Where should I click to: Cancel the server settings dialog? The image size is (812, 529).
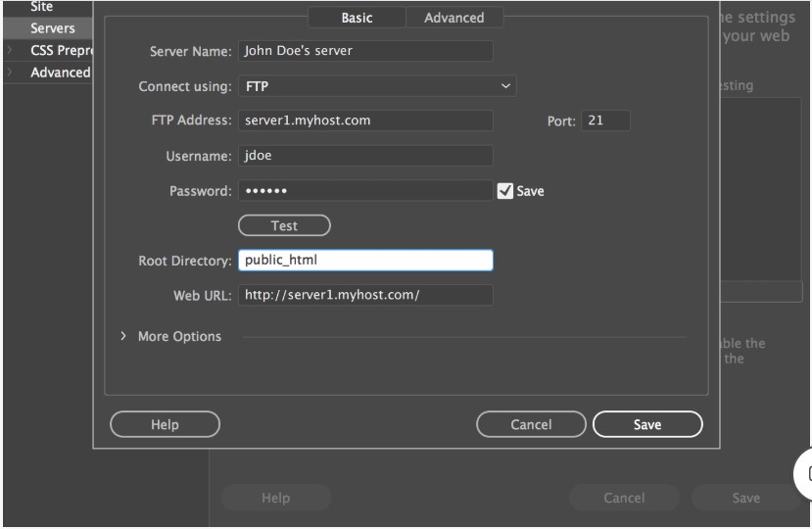[531, 424]
